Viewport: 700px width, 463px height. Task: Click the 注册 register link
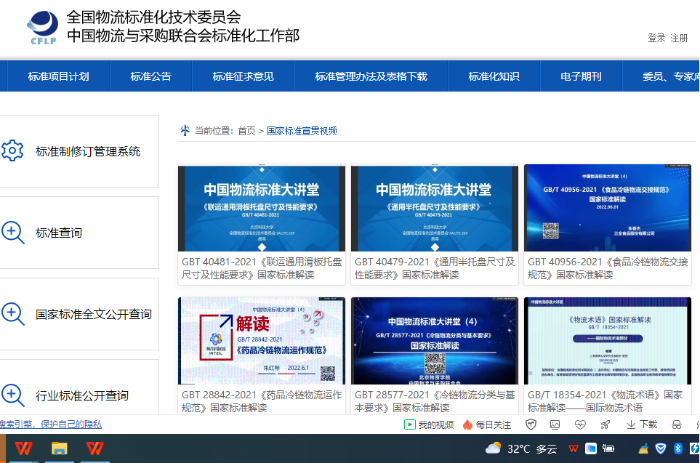click(679, 38)
